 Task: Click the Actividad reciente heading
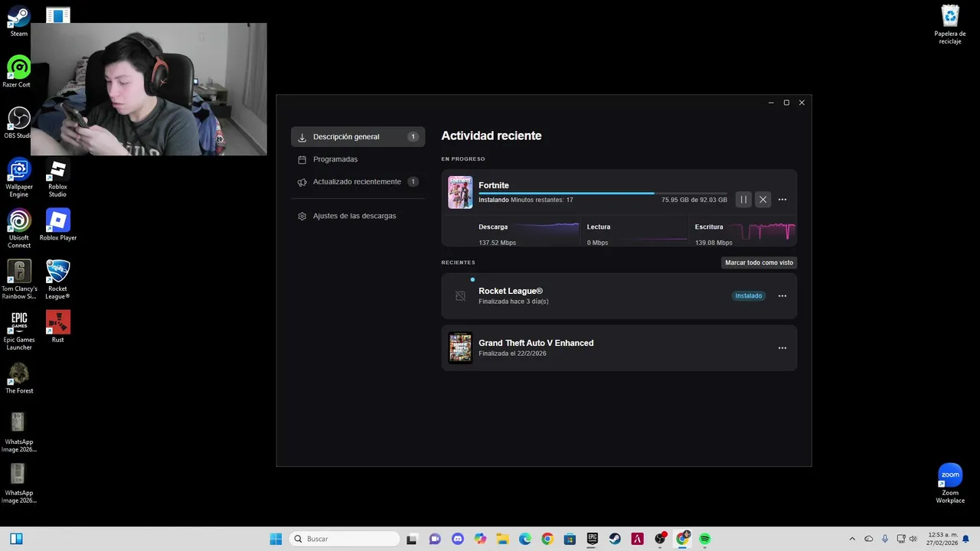492,136
